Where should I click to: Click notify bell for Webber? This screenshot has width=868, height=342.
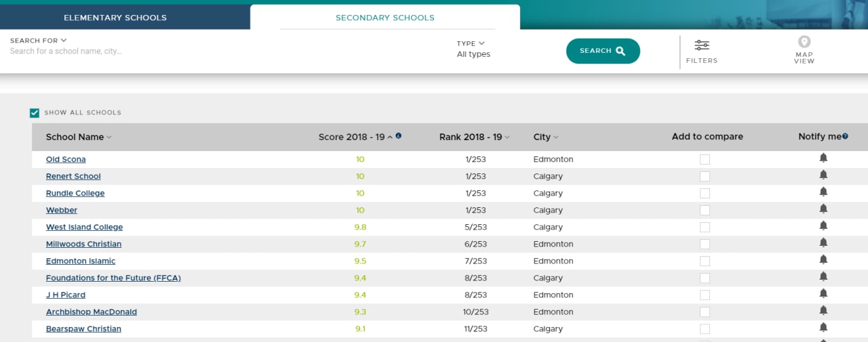823,209
